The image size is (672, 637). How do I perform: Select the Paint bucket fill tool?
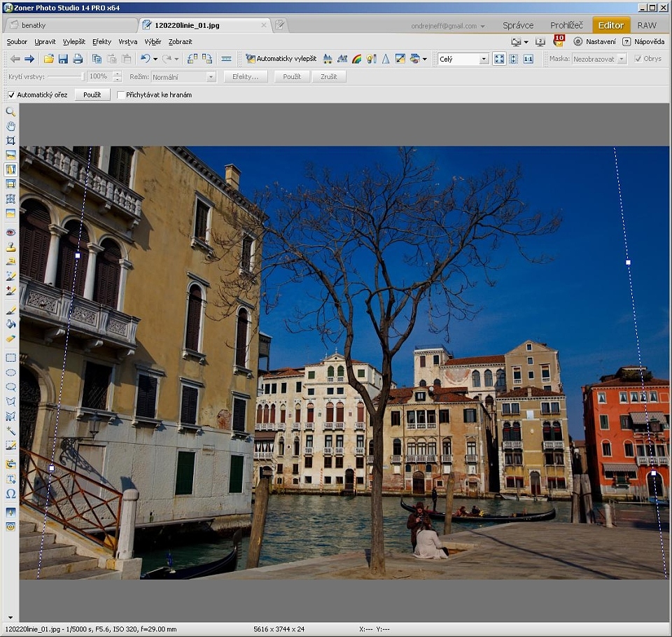(10, 324)
